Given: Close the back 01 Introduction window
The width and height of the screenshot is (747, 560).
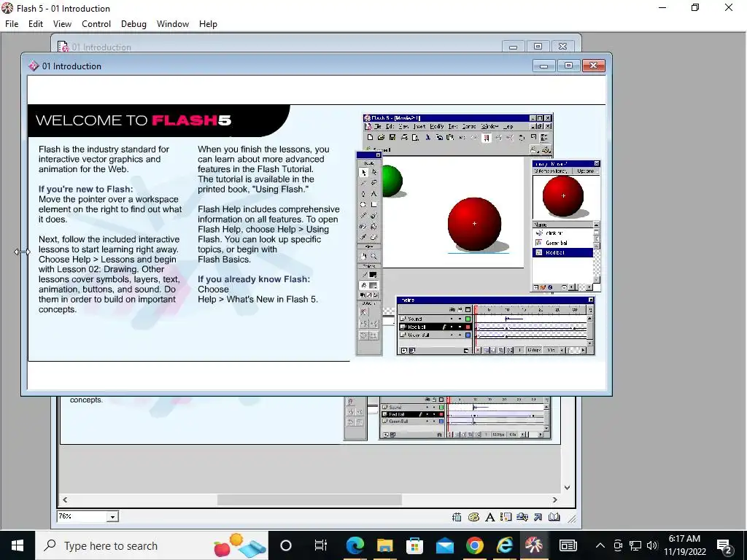Looking at the screenshot, I should (562, 46).
